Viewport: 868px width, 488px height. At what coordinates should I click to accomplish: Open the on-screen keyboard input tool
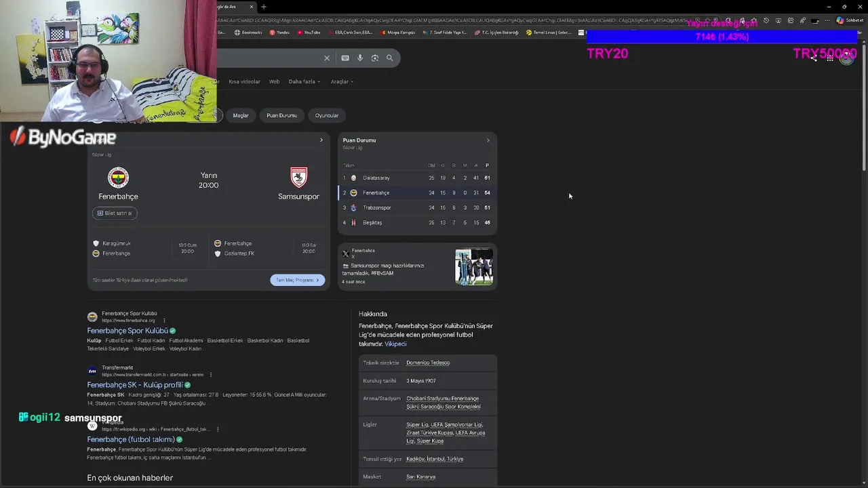point(345,58)
